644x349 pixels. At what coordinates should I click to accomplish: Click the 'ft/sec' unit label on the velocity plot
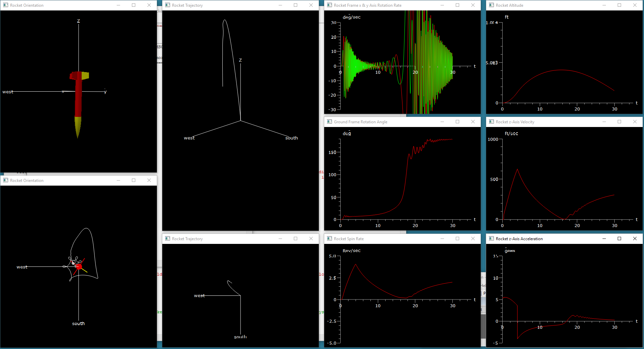point(511,133)
